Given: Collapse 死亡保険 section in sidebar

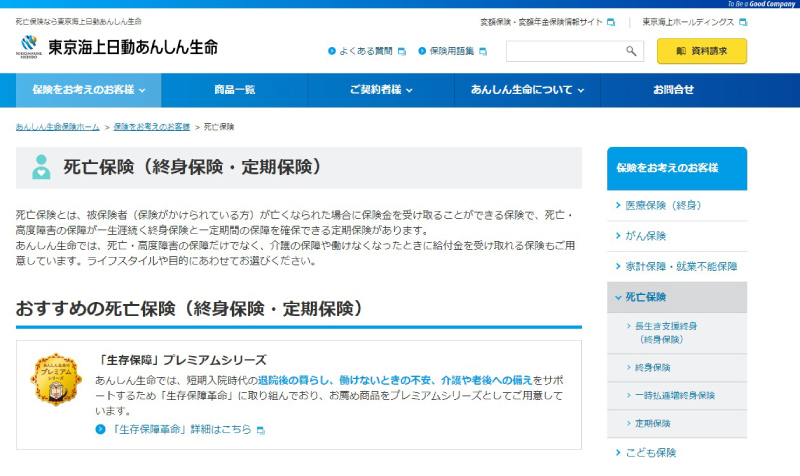Looking at the screenshot, I should (x=677, y=297).
